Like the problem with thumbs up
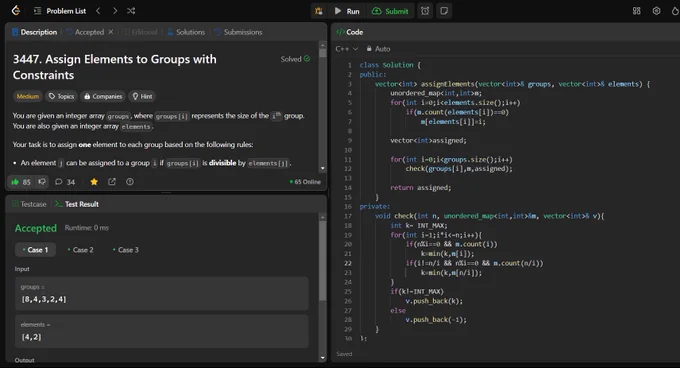This screenshot has width=680, height=368. (21, 182)
